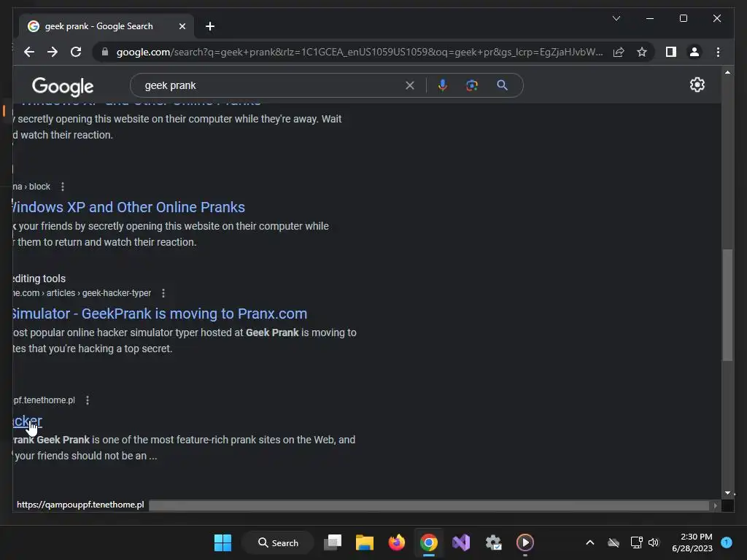
Task: Open Task View on the taskbar
Action: (x=333, y=542)
